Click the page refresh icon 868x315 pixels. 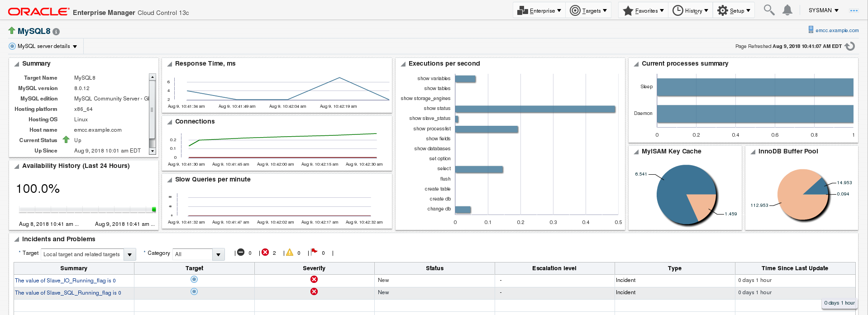click(x=850, y=46)
